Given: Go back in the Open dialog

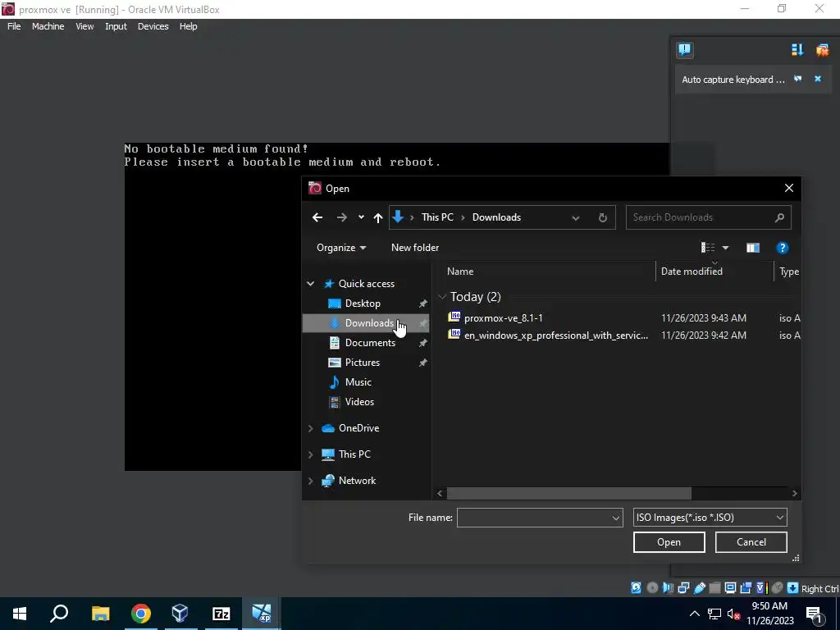Looking at the screenshot, I should point(317,217).
